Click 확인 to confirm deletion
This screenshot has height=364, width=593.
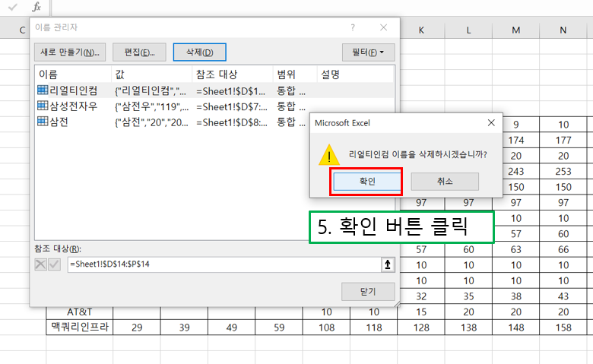point(367,182)
